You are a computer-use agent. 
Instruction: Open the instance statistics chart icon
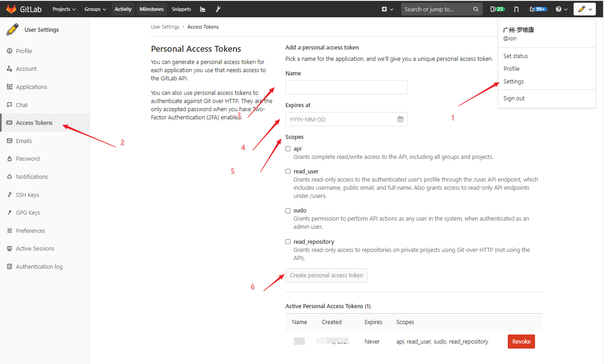203,9
